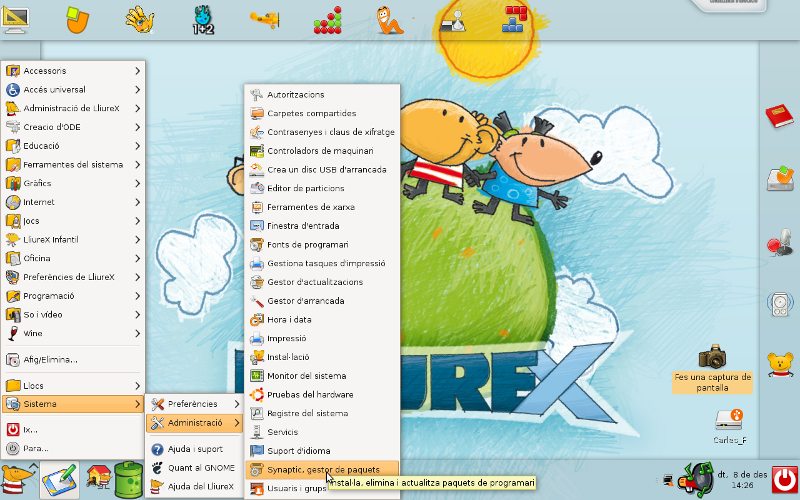Image resolution: width=800 pixels, height=500 pixels.
Task: Open the Servicis entry
Action: pyautogui.click(x=322, y=432)
